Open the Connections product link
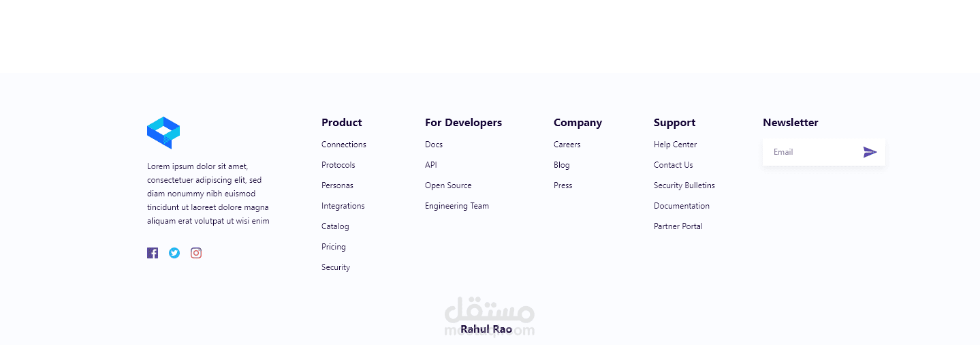 point(344,145)
